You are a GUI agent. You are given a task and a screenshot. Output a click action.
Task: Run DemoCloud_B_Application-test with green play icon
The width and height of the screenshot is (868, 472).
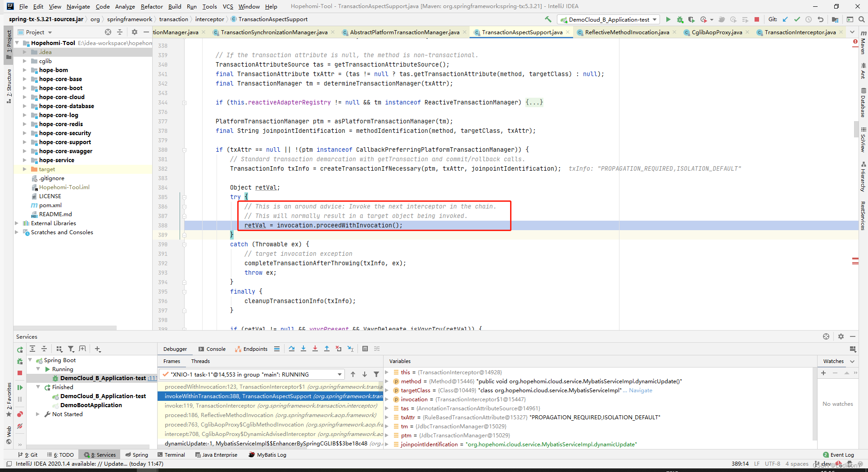coord(668,19)
